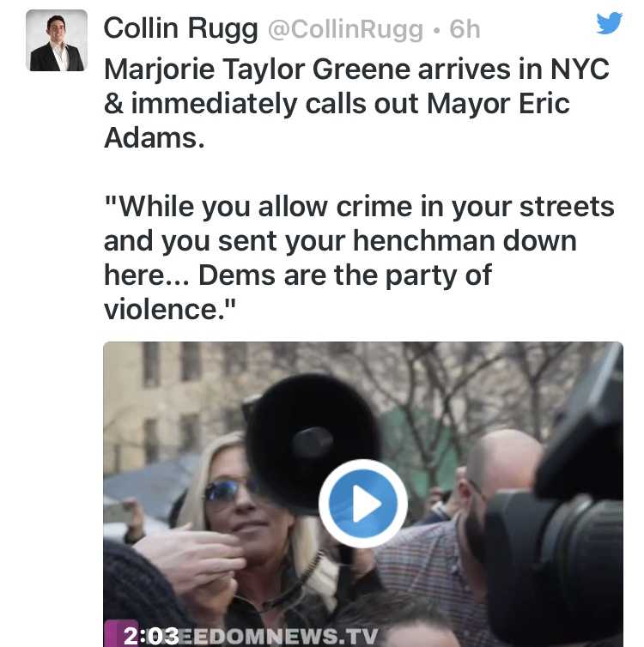This screenshot has width=644, height=647.
Task: Click the tweet's first sentence about NYC arrival
Action: (x=357, y=103)
